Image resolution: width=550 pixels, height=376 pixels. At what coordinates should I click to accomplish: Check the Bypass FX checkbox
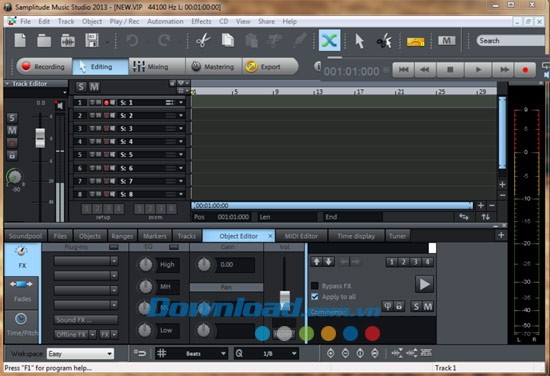(x=315, y=286)
